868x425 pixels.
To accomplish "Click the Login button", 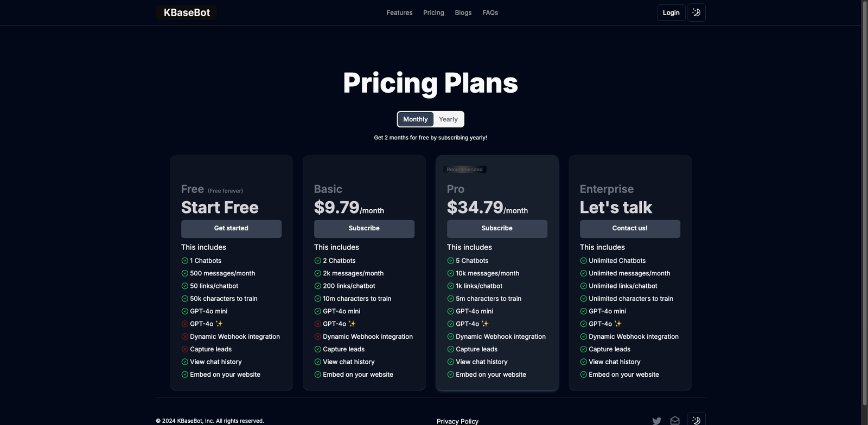I will point(671,12).
